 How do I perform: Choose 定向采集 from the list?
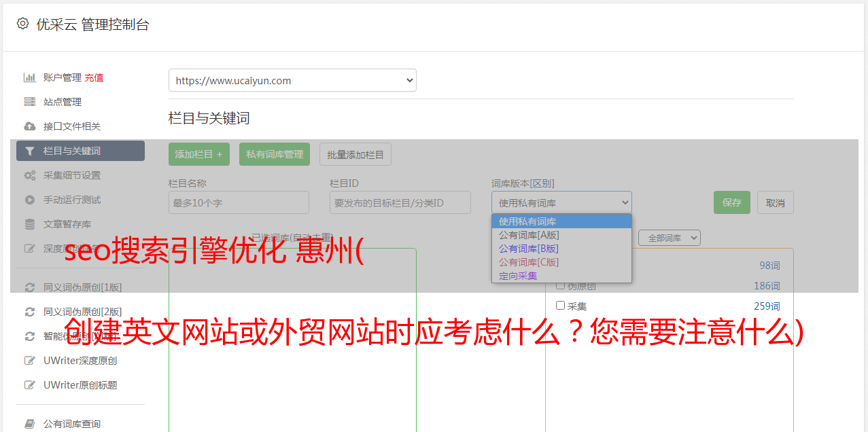coord(561,276)
